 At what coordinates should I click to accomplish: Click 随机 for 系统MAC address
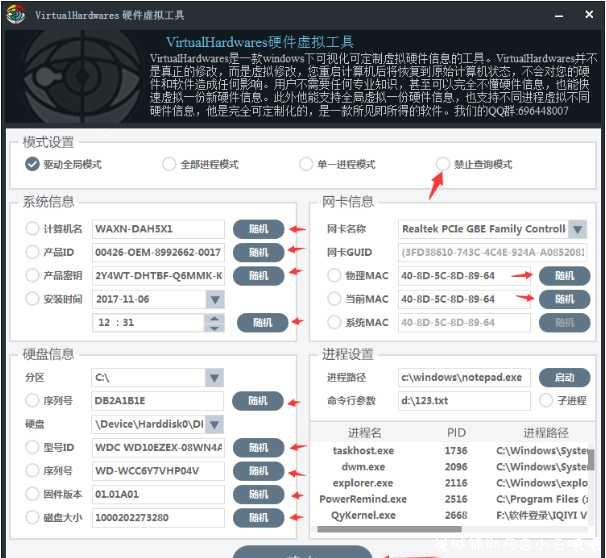click(565, 323)
